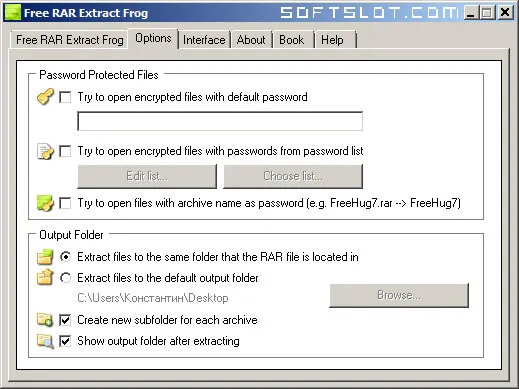Click the green archive name password icon

click(45, 203)
